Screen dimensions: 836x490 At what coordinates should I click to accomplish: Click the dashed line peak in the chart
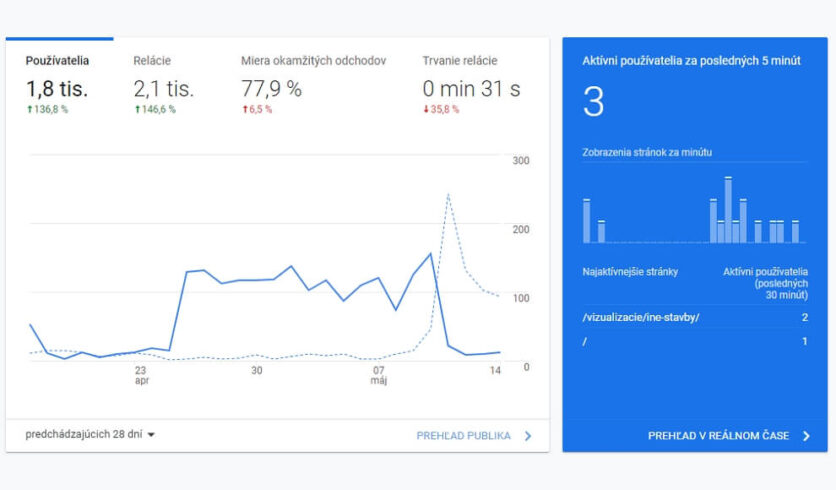(448, 195)
